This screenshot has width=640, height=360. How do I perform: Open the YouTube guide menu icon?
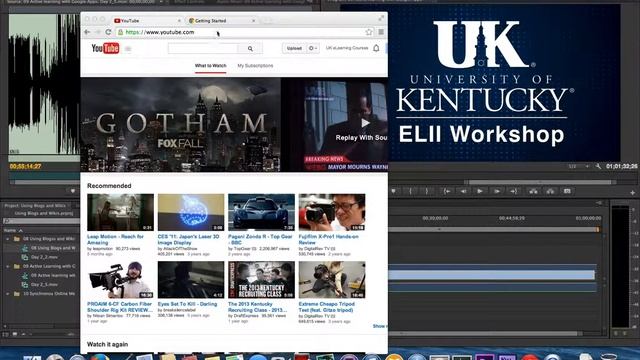click(x=128, y=49)
